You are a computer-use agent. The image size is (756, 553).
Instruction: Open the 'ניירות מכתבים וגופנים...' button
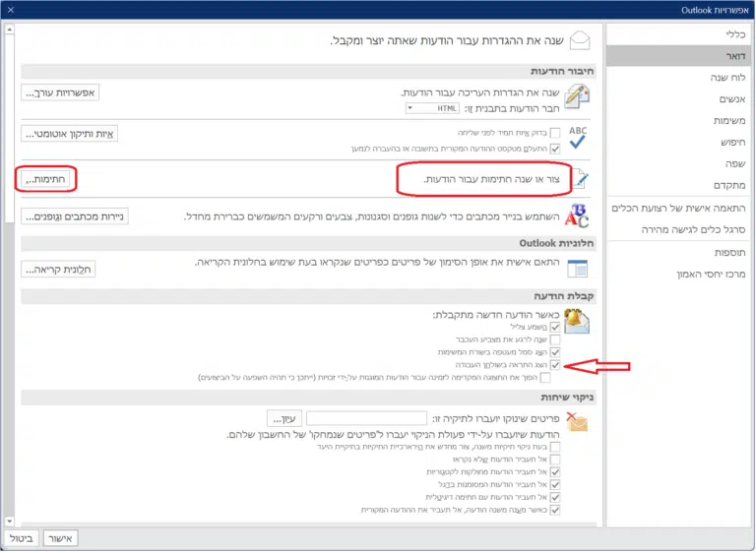(x=75, y=216)
